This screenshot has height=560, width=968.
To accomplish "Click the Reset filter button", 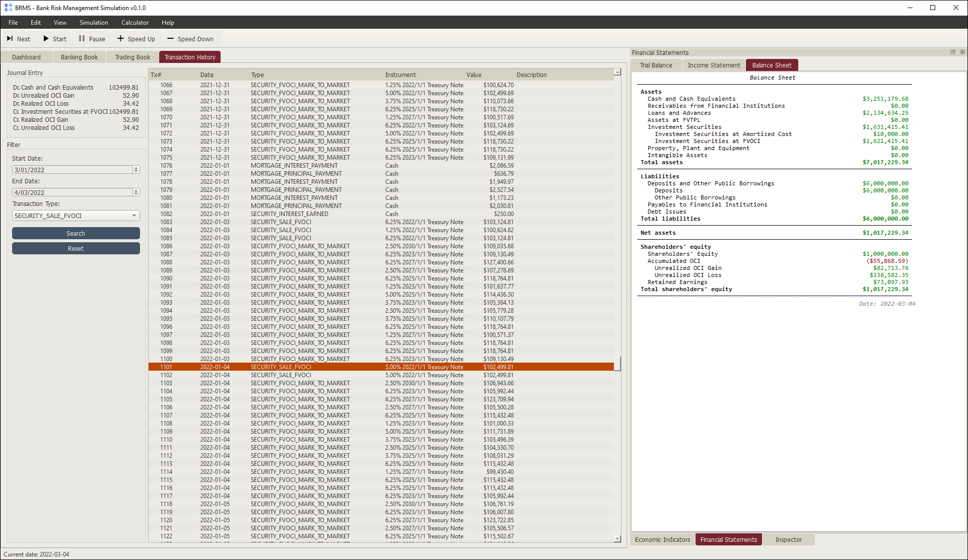I will point(76,248).
